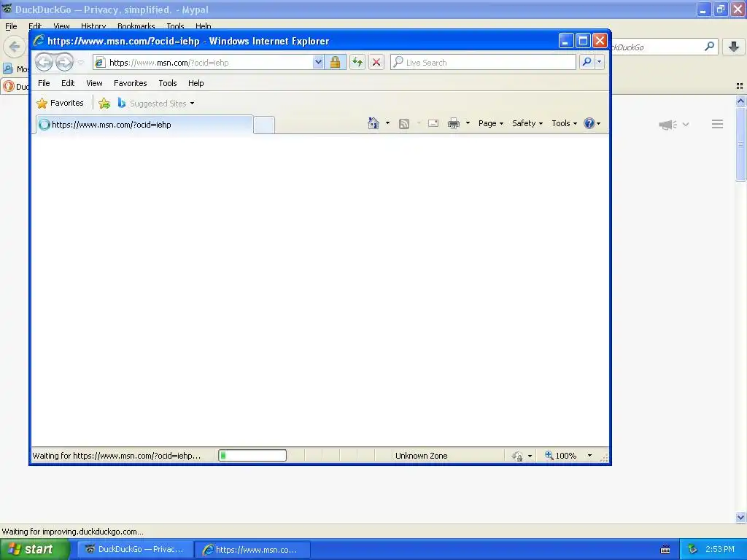Viewport: 747px width, 560px height.
Task: Click the Windows Start button
Action: pos(35,549)
